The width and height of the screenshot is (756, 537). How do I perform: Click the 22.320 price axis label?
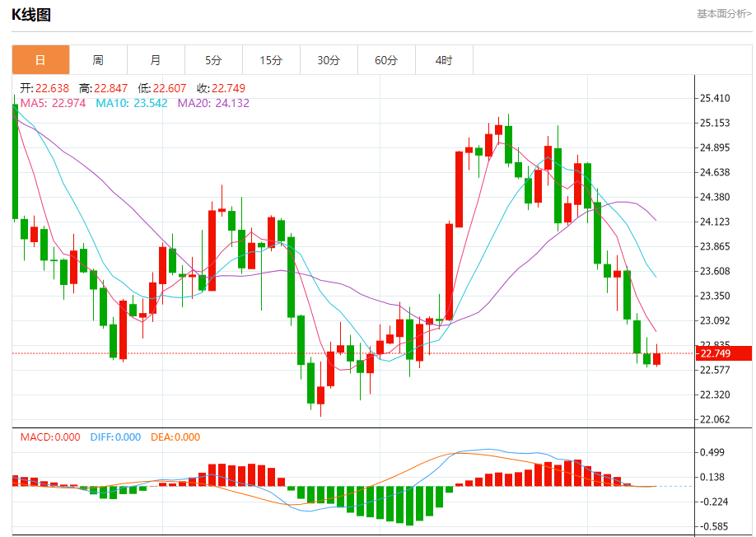715,395
